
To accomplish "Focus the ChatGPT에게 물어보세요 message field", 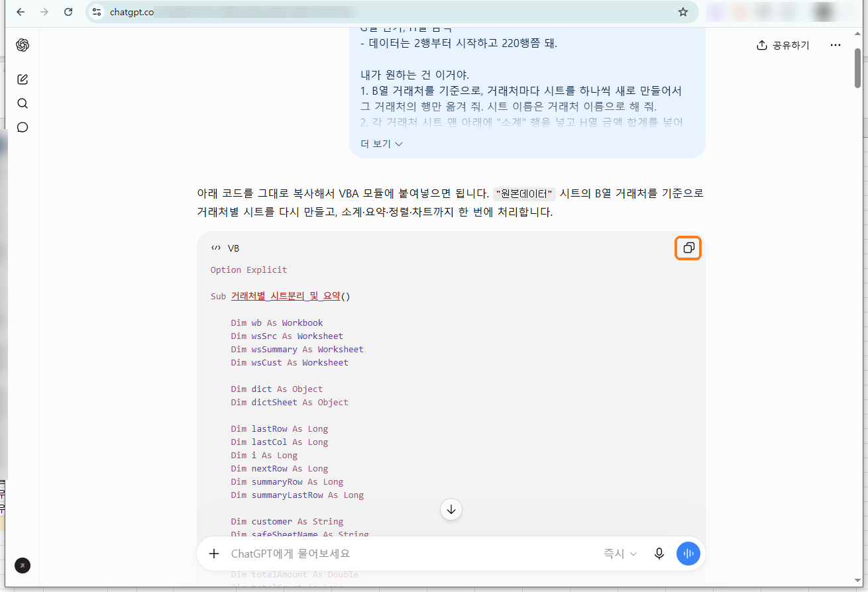I will coord(411,554).
